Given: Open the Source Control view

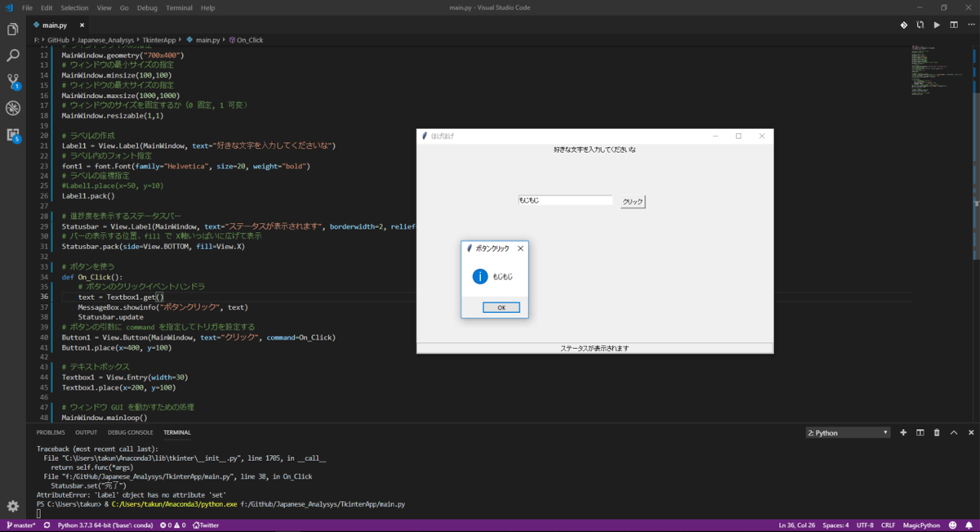Looking at the screenshot, I should tap(13, 82).
